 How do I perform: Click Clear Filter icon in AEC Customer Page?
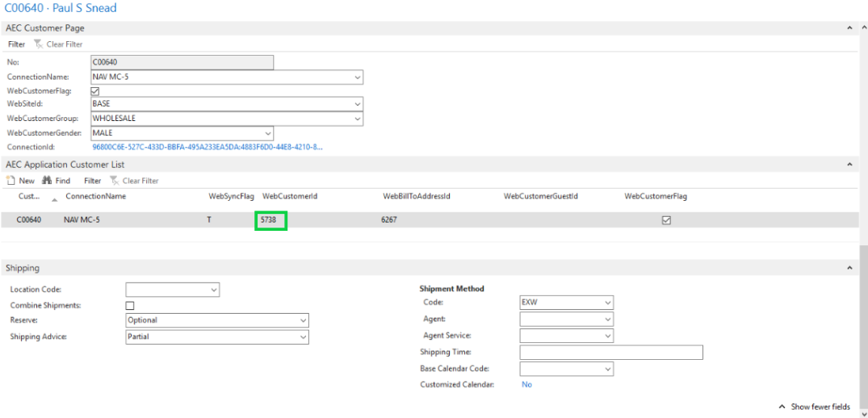pyautogui.click(x=38, y=44)
